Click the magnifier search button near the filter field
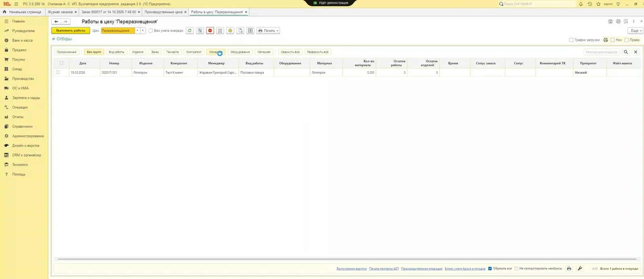This screenshot has height=279, width=644. pos(626,52)
